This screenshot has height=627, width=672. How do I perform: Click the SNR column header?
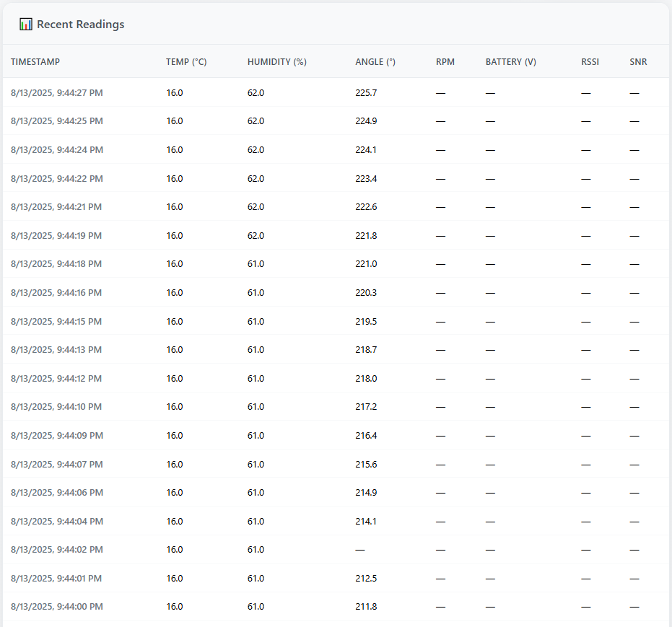pyautogui.click(x=638, y=62)
